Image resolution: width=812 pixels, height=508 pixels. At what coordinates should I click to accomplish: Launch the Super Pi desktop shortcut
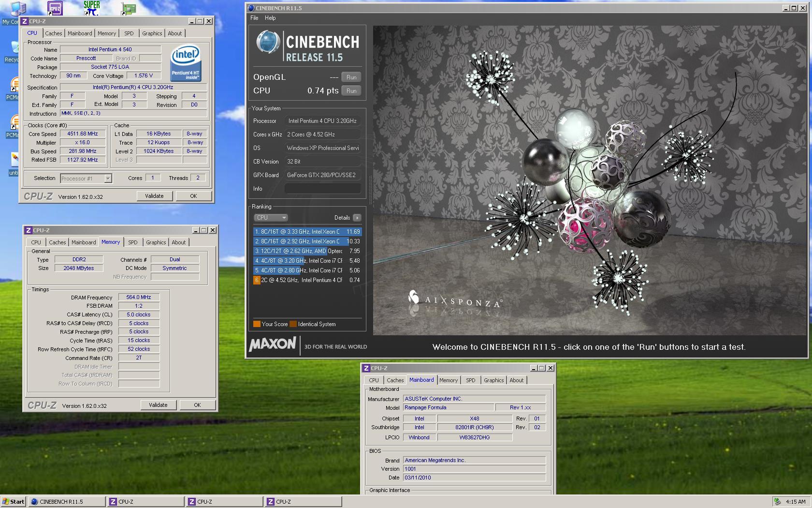pyautogui.click(x=91, y=8)
